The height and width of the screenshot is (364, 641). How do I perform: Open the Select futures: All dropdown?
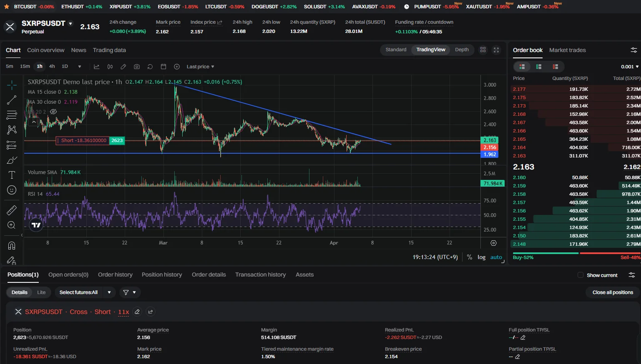(85, 292)
